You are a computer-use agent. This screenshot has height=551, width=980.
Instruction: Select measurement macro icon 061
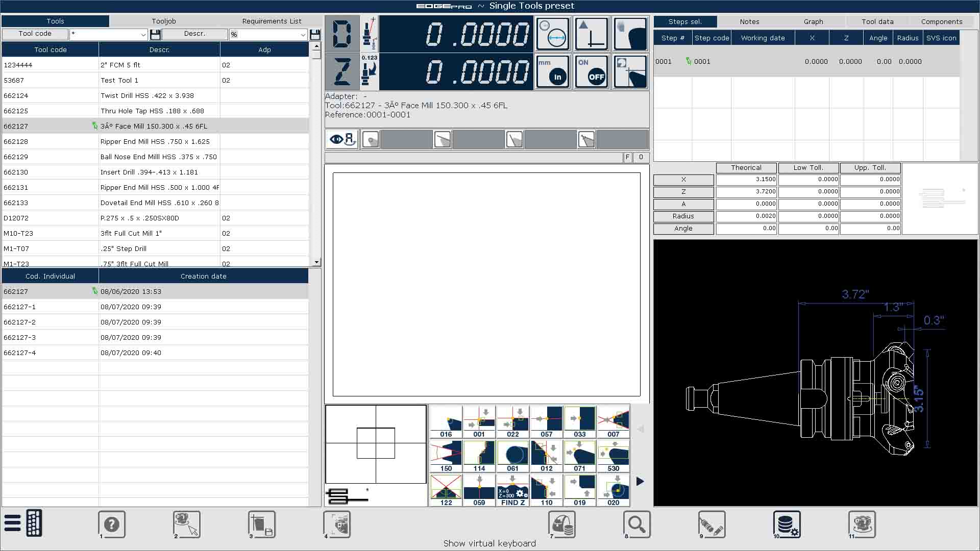point(512,456)
